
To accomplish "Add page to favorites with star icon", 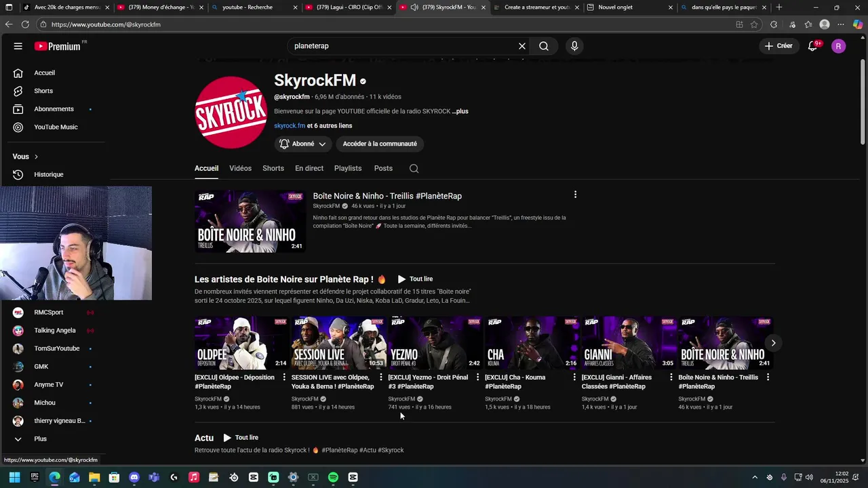I will click(x=754, y=24).
